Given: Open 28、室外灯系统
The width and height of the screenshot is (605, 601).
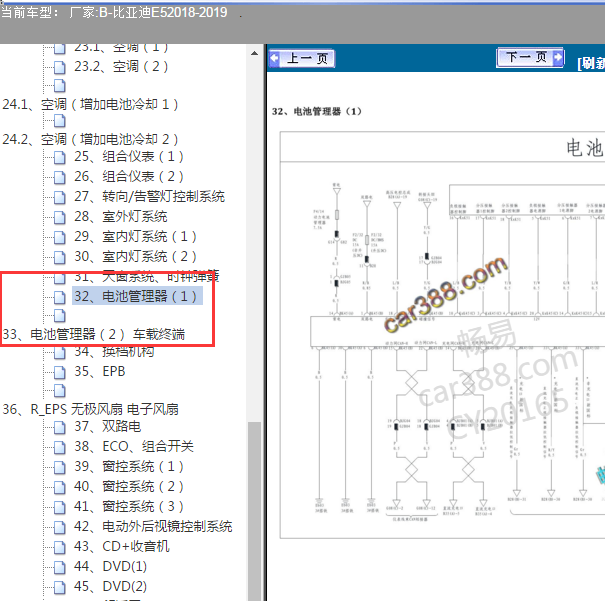Looking at the screenshot, I should coord(120,217).
